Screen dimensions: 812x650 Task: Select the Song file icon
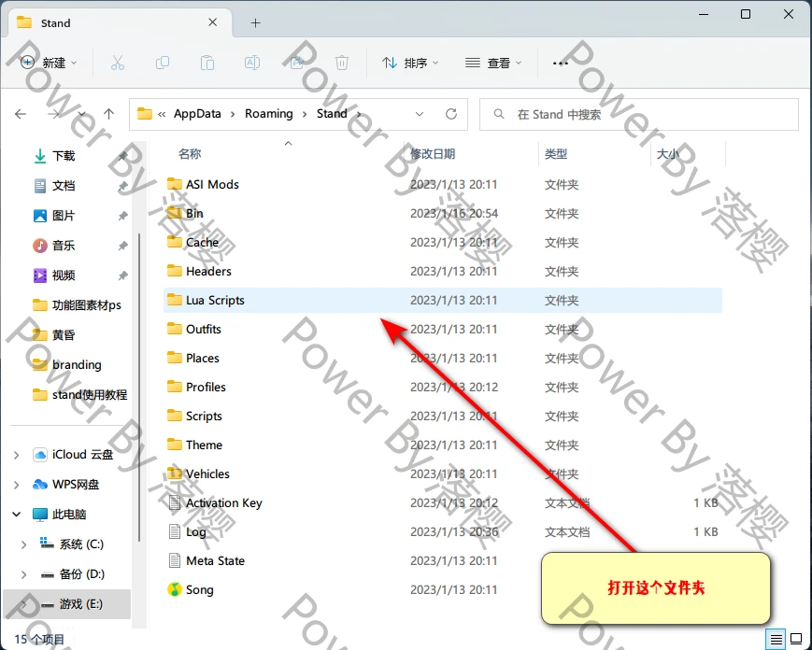[175, 589]
